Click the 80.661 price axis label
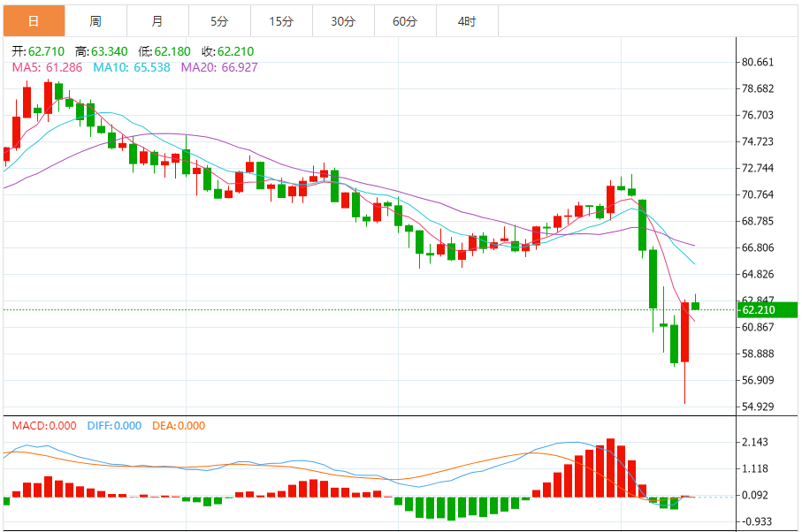Image resolution: width=802 pixels, height=532 pixels. pyautogui.click(x=758, y=63)
